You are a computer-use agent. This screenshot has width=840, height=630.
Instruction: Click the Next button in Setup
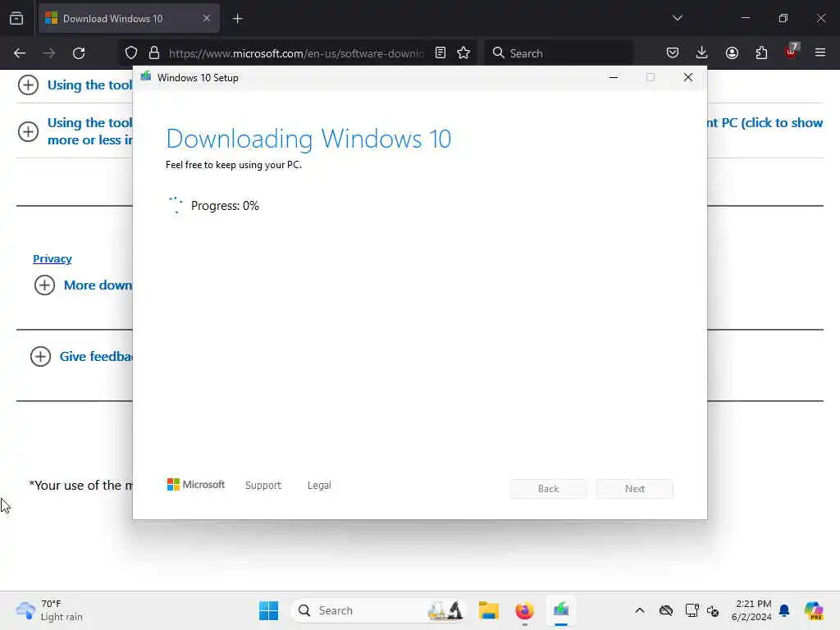tap(635, 489)
